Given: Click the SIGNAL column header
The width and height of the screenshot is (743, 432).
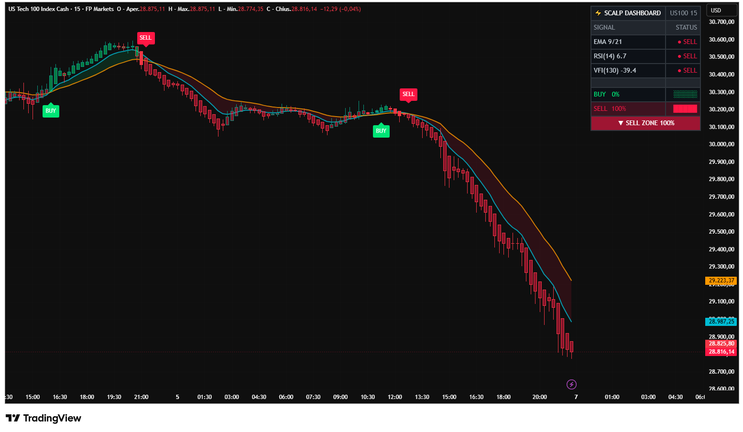Looking at the screenshot, I should pos(604,27).
